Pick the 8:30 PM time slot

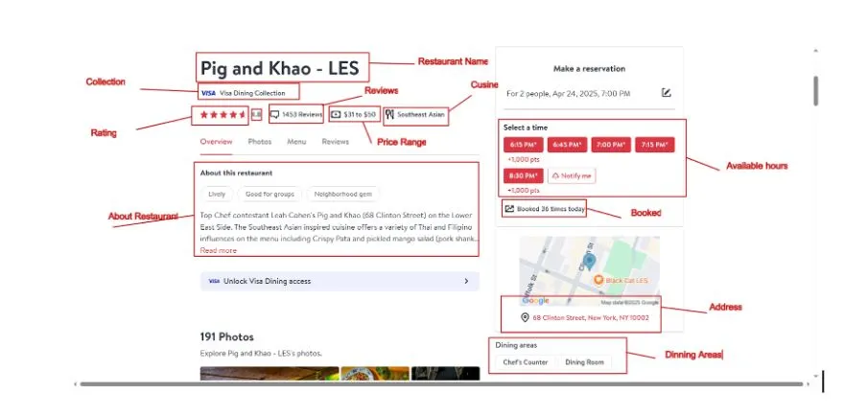pos(523,176)
